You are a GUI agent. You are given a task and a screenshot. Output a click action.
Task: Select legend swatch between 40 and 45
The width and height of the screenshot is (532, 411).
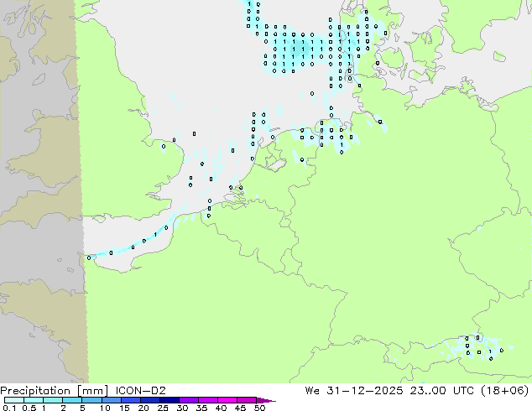tap(227, 400)
